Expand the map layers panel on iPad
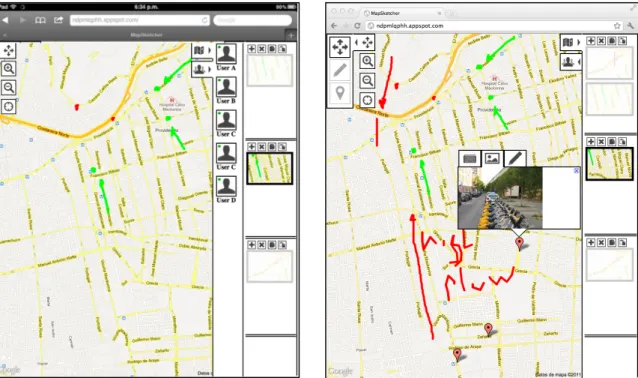The width and height of the screenshot is (638, 378). click(202, 50)
